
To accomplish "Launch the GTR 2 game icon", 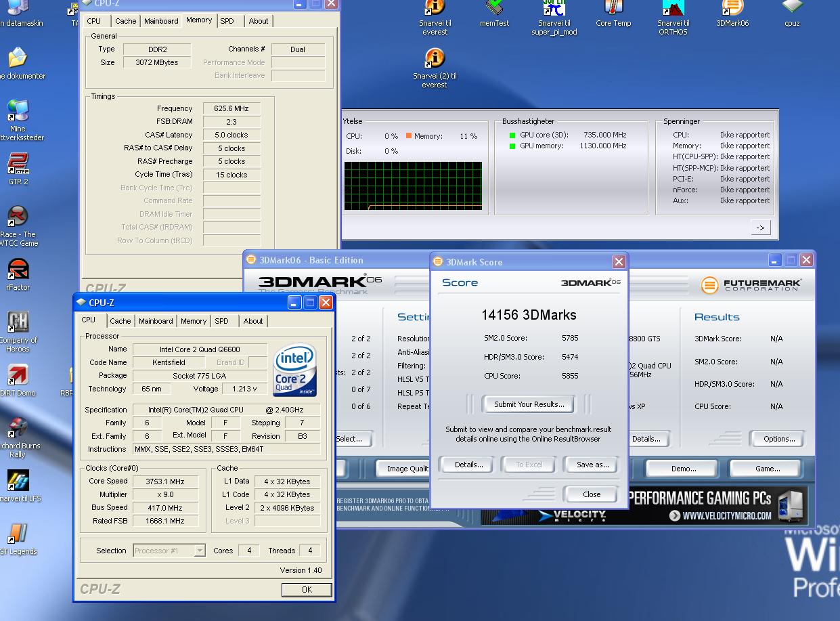I will pyautogui.click(x=18, y=165).
